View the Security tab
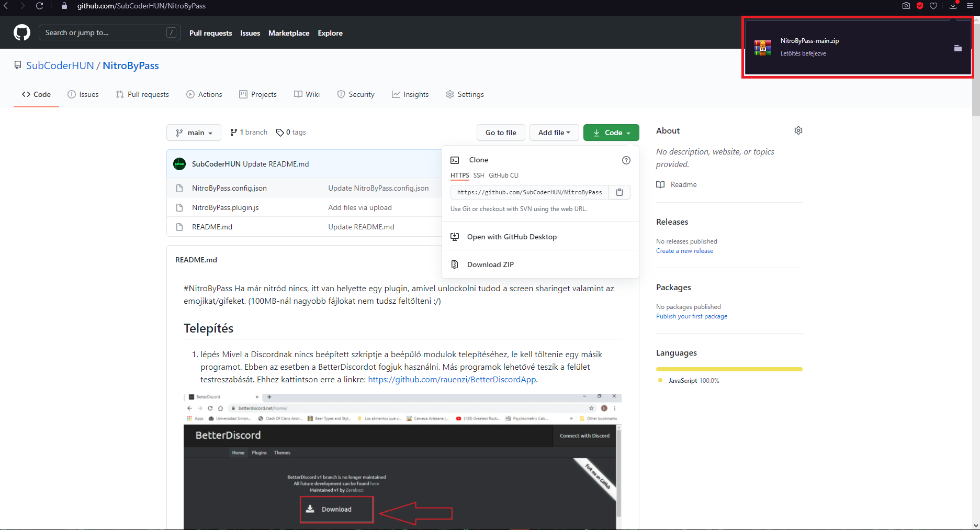Image resolution: width=980 pixels, height=530 pixels. point(356,94)
